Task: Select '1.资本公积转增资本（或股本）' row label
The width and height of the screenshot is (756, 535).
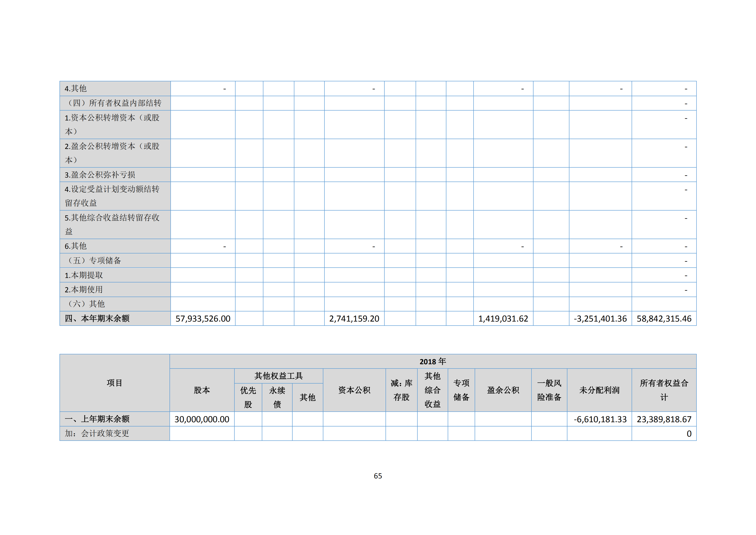Action: pyautogui.click(x=112, y=124)
